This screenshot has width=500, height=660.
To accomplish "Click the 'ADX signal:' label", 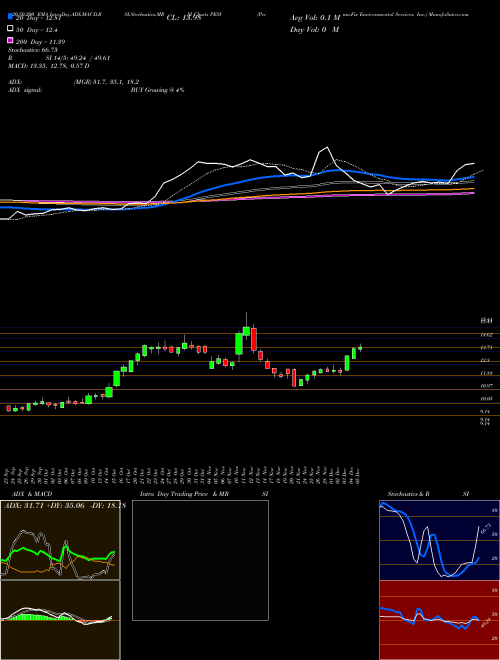I will [25, 90].
